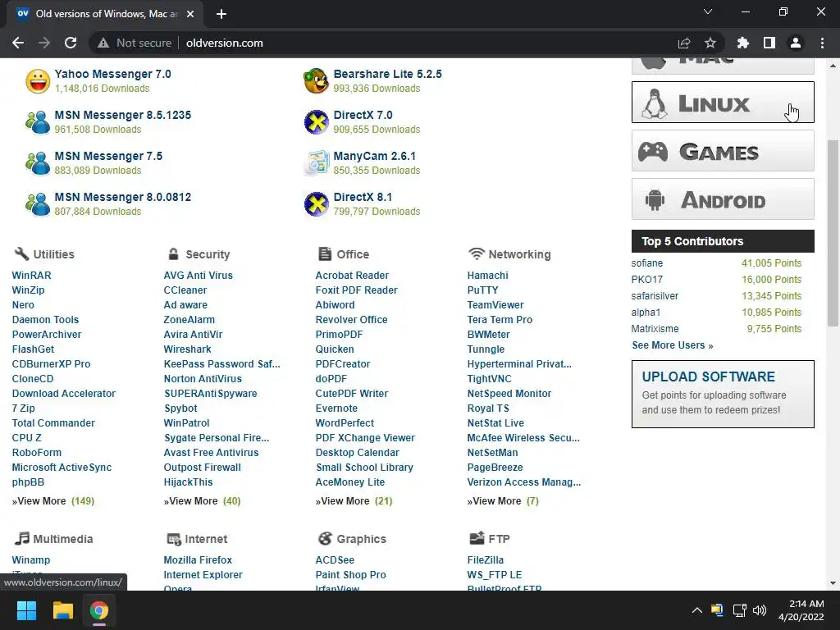Click the MSN Messenger 8.5.1235 icon
Image resolution: width=840 pixels, height=630 pixels.
coord(38,122)
